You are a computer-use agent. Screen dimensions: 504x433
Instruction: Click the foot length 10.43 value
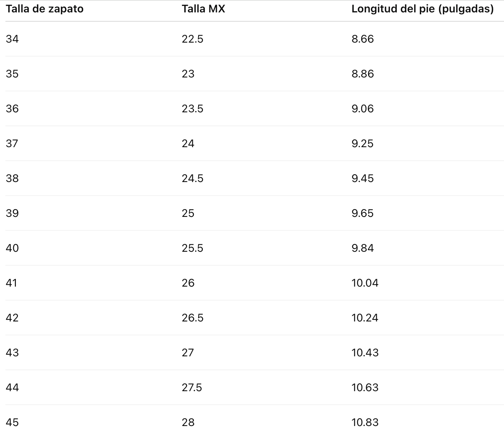point(365,352)
